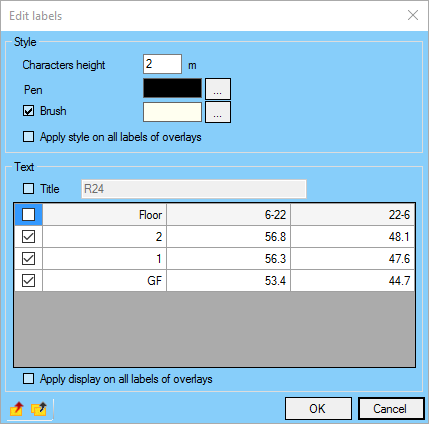
Task: Close the Edit labels dialog
Action: (x=413, y=15)
